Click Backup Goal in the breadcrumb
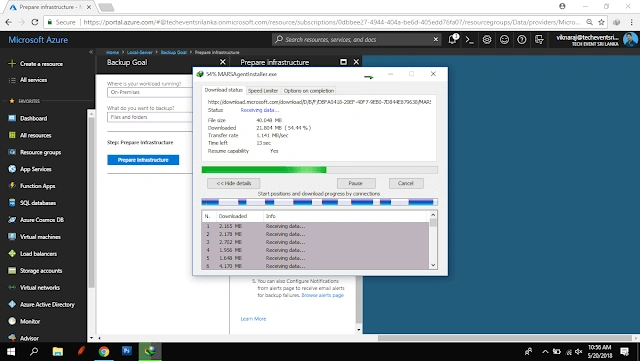Screen dimensions: 640x361 (x=173, y=52)
